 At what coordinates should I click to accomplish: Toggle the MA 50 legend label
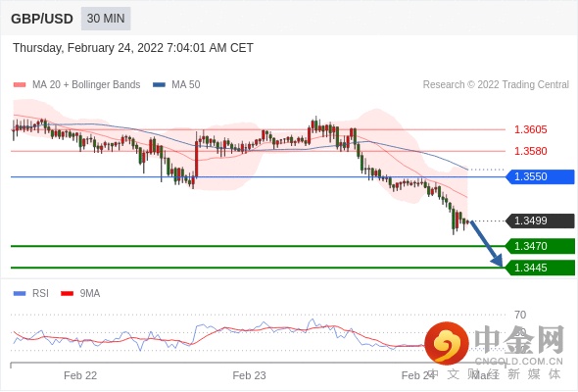coord(186,85)
